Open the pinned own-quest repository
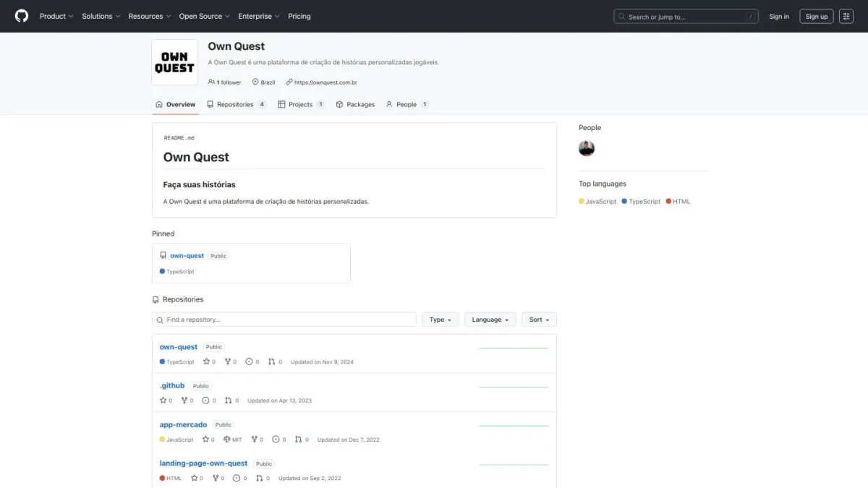 click(x=187, y=255)
